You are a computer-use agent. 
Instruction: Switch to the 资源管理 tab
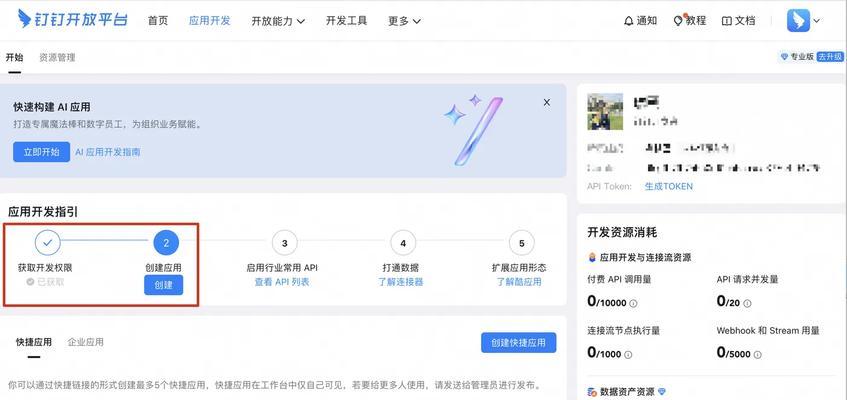[57, 57]
